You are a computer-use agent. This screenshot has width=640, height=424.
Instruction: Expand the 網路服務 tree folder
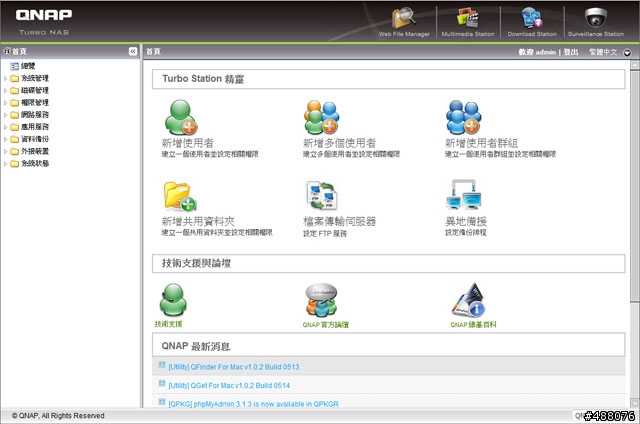pos(5,115)
